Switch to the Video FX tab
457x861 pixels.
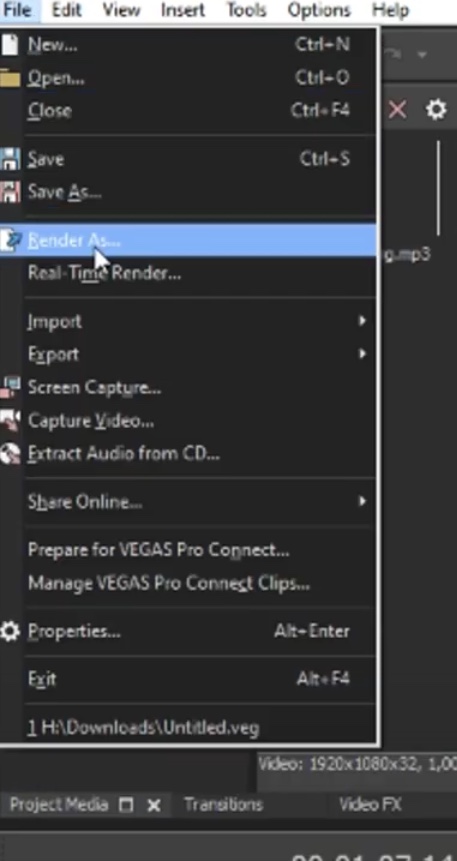370,805
